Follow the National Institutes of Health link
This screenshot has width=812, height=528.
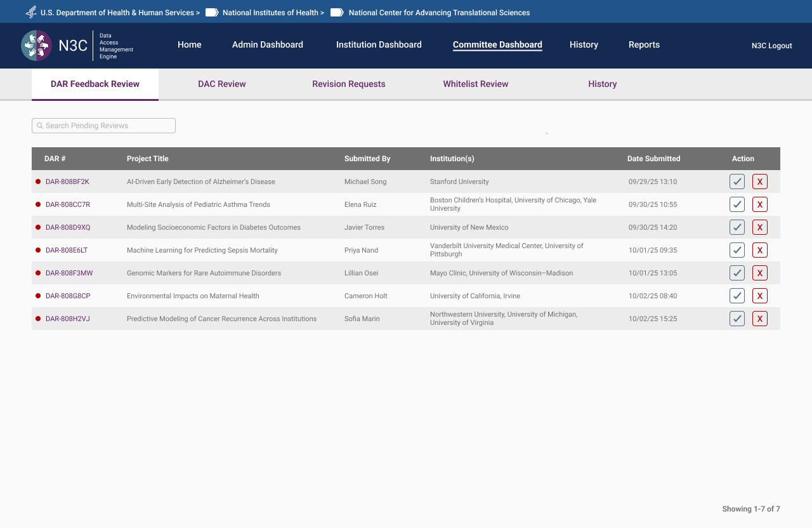click(x=273, y=13)
